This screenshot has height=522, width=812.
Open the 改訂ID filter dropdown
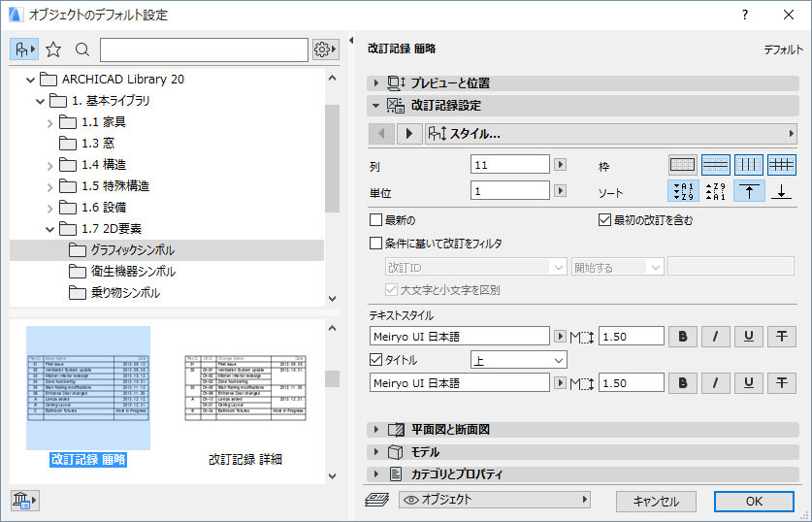[475, 267]
